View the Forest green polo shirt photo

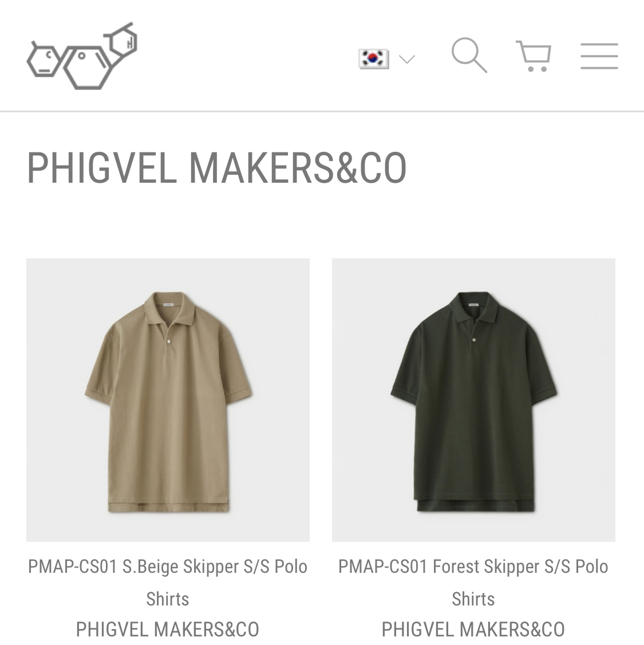coord(473,400)
